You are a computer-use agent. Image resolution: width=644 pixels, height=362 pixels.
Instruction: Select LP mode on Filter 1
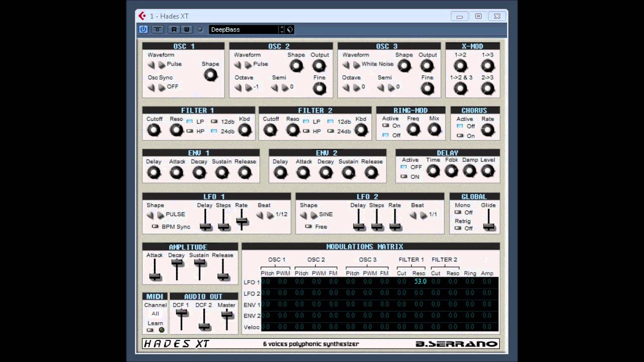[x=190, y=122]
